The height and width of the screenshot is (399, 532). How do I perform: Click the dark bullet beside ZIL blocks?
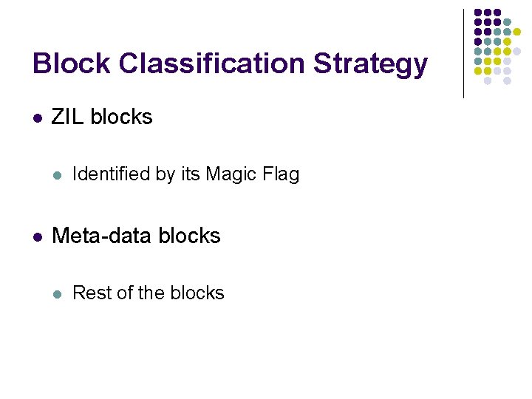[38, 118]
